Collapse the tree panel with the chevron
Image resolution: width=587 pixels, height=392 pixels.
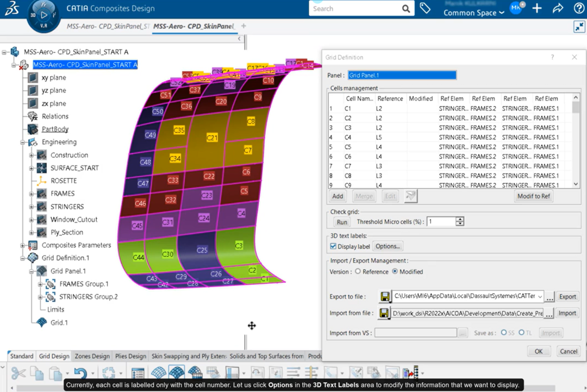[x=239, y=39]
